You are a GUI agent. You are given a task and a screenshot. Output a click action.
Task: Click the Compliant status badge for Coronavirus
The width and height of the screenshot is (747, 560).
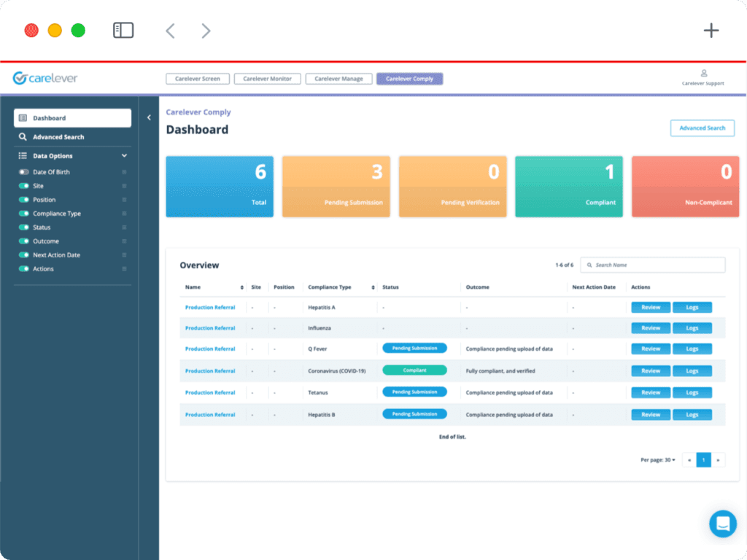click(x=414, y=370)
